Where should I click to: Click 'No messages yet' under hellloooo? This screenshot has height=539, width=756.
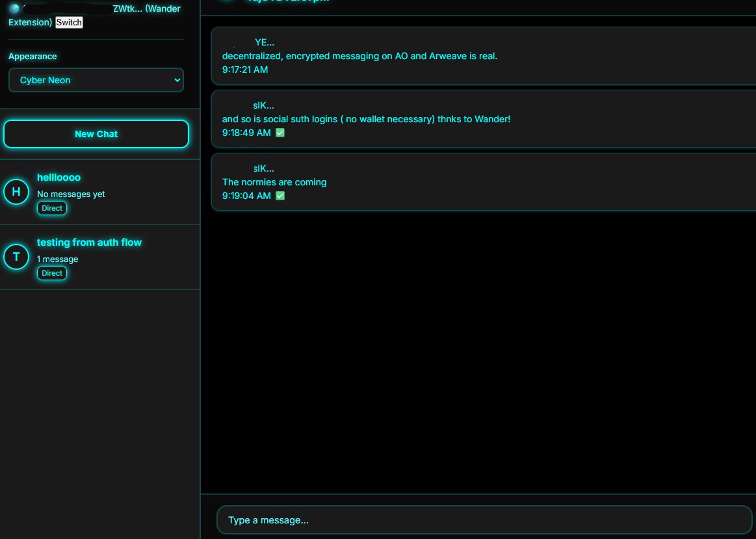tap(71, 194)
